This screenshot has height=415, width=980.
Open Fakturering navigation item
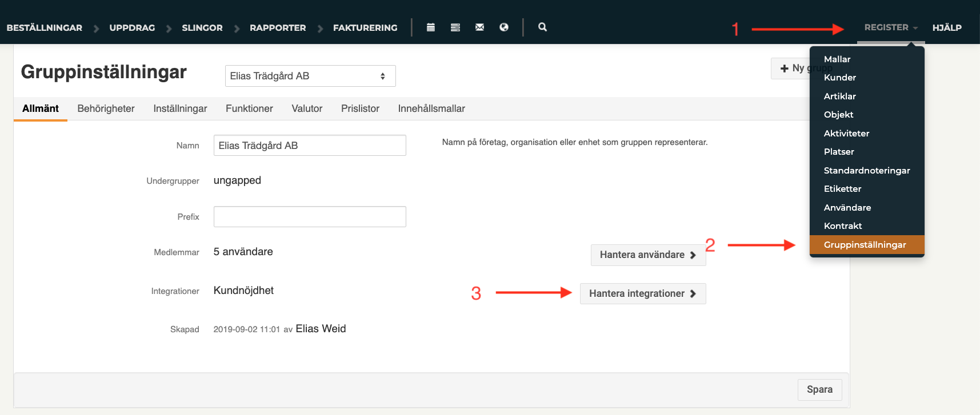365,27
